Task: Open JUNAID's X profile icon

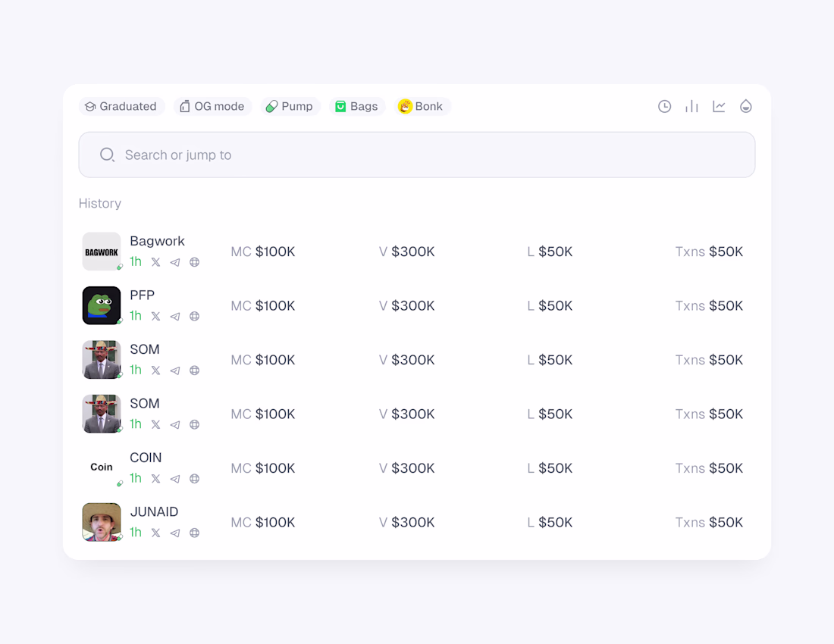Action: pyautogui.click(x=155, y=533)
